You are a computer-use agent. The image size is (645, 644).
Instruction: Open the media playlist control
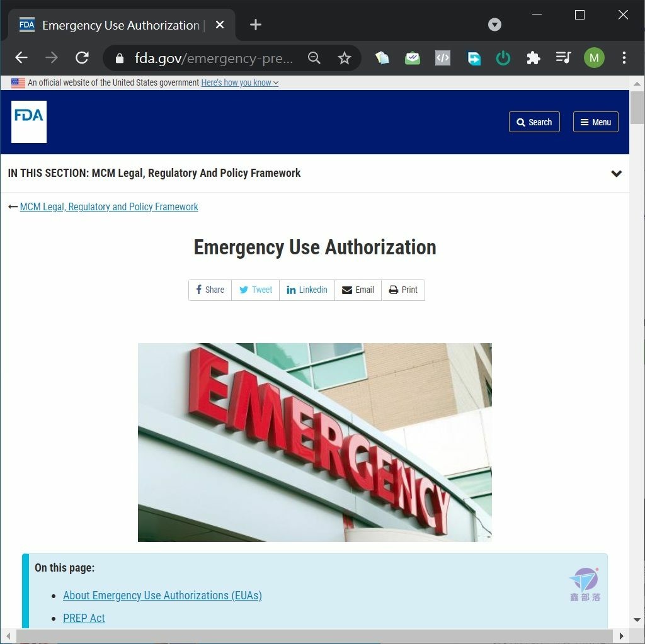tap(563, 57)
